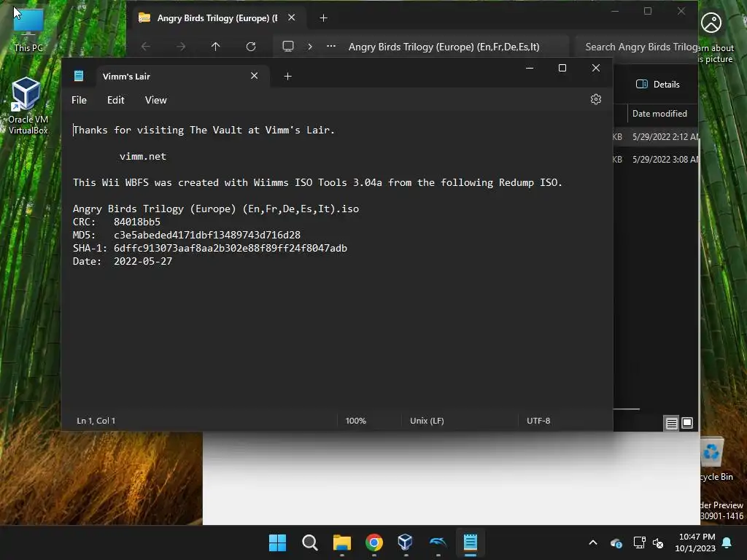Switch to Notepad from the taskbar
The image size is (747, 560).
(471, 542)
